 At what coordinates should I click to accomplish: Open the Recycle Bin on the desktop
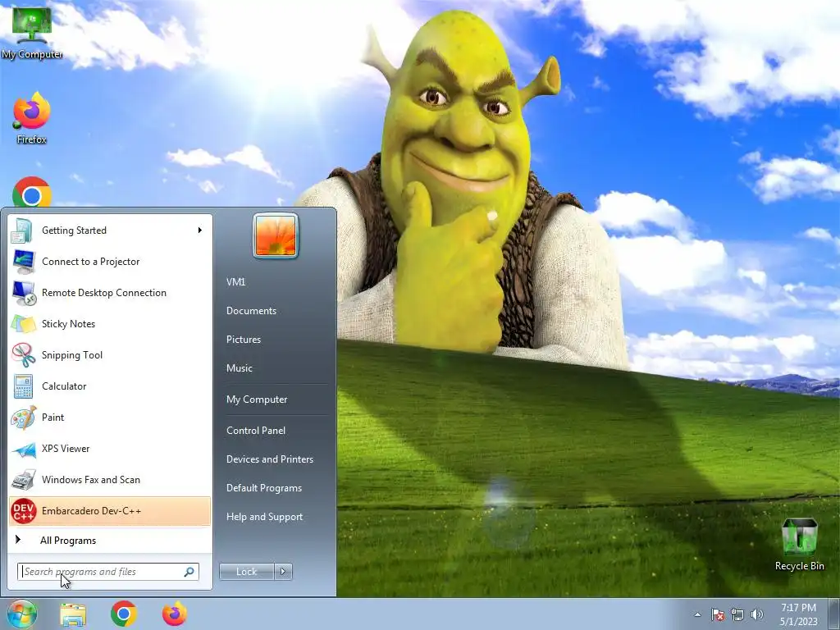(799, 545)
